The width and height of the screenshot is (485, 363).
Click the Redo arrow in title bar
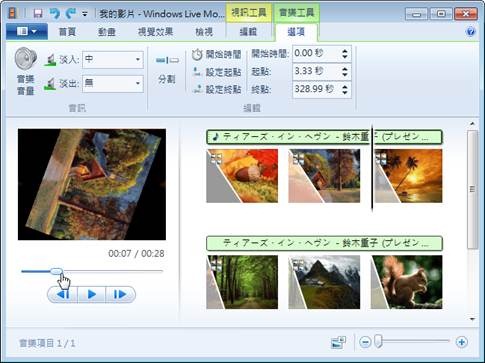click(70, 13)
